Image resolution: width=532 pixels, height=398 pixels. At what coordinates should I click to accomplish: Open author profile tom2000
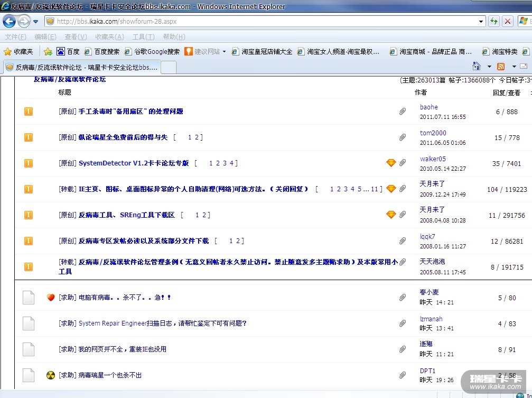point(433,133)
